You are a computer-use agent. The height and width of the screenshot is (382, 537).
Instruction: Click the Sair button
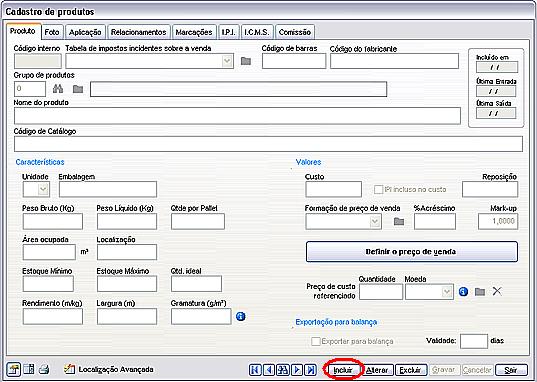pos(511,370)
